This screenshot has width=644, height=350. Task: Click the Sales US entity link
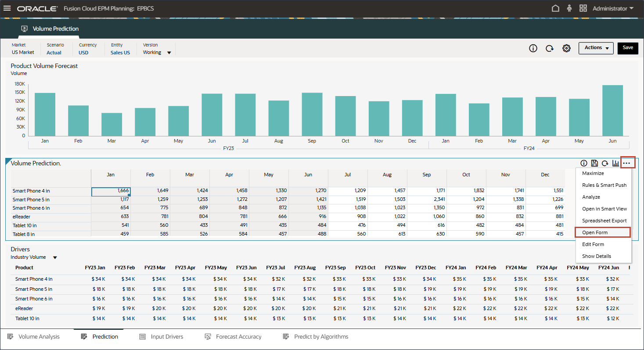[x=120, y=53]
